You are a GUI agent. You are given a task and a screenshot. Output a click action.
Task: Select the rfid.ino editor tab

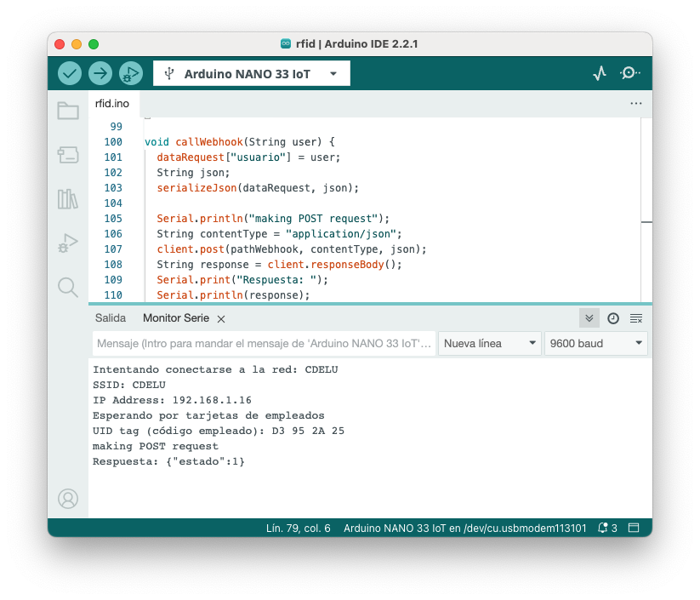coord(112,104)
